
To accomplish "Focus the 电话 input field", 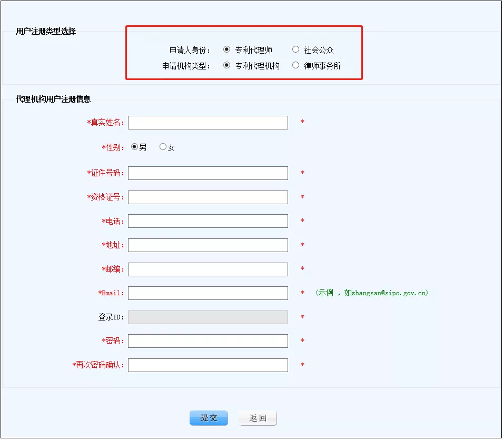I will 208,221.
